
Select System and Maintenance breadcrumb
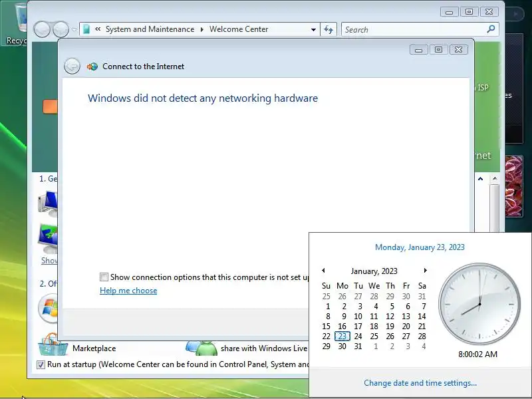150,29
